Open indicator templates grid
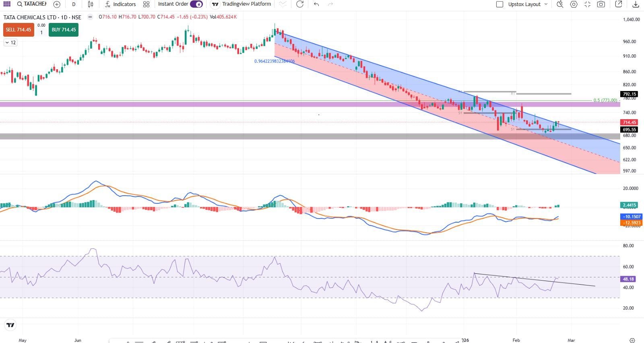The width and height of the screenshot is (644, 343). (x=146, y=4)
